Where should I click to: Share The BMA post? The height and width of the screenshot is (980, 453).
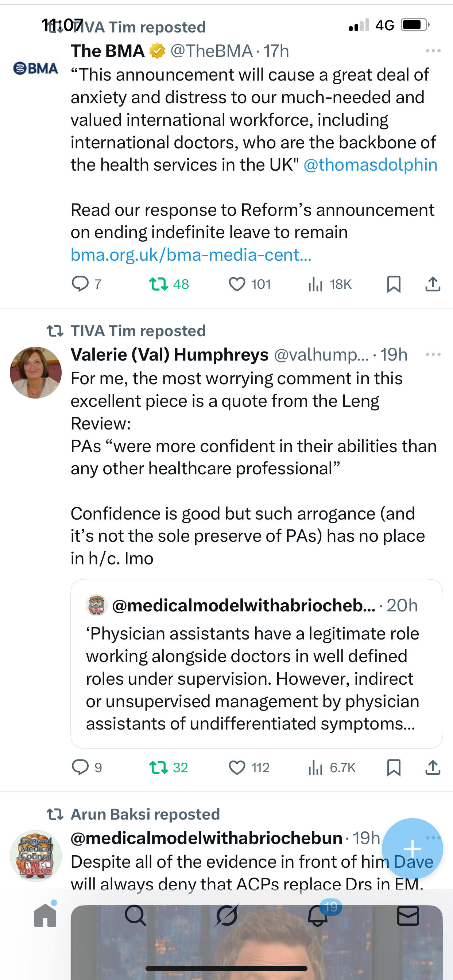(x=433, y=284)
